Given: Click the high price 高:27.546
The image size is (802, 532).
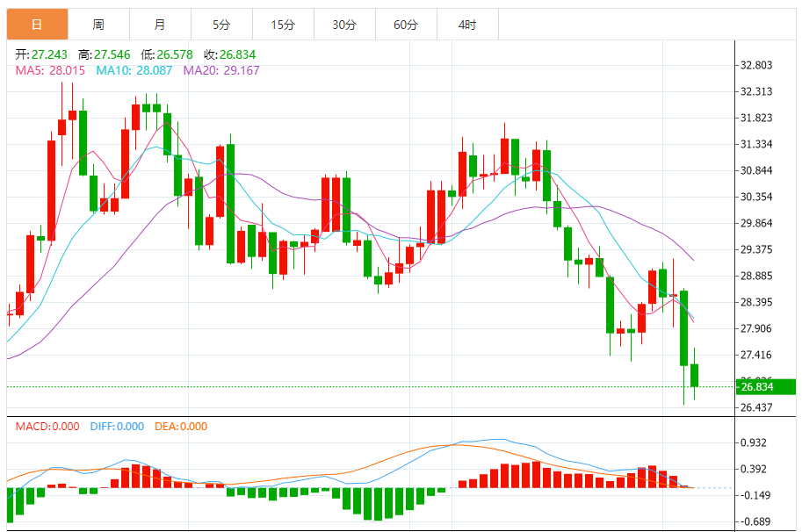Looking at the screenshot, I should (x=105, y=54).
